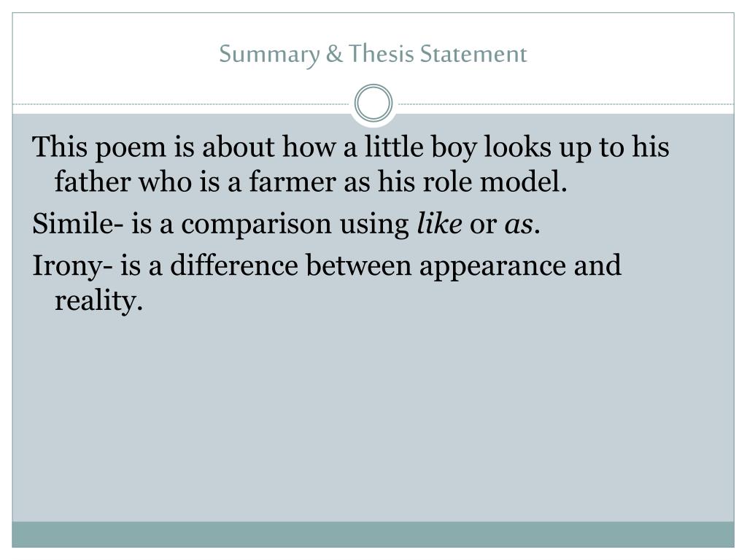
Task: Click the dotted divider line right of circle
Action: click(564, 104)
